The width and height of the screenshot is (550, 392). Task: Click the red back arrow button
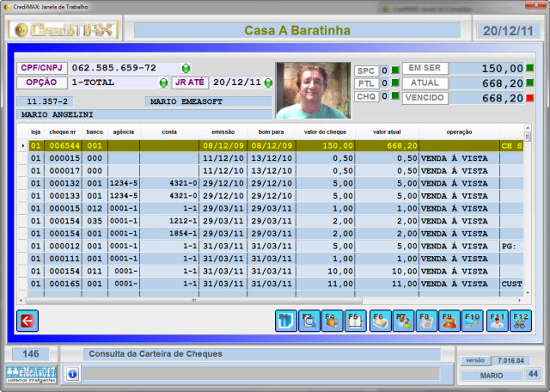point(27,321)
